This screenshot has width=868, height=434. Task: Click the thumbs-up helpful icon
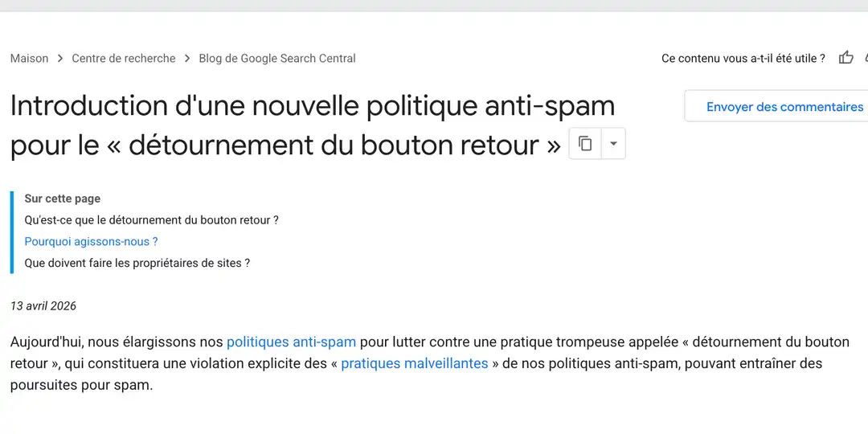[x=845, y=58]
